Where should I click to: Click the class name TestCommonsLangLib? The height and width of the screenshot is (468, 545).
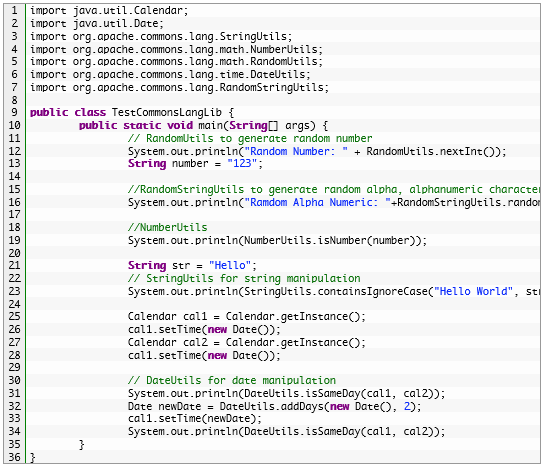coord(166,112)
